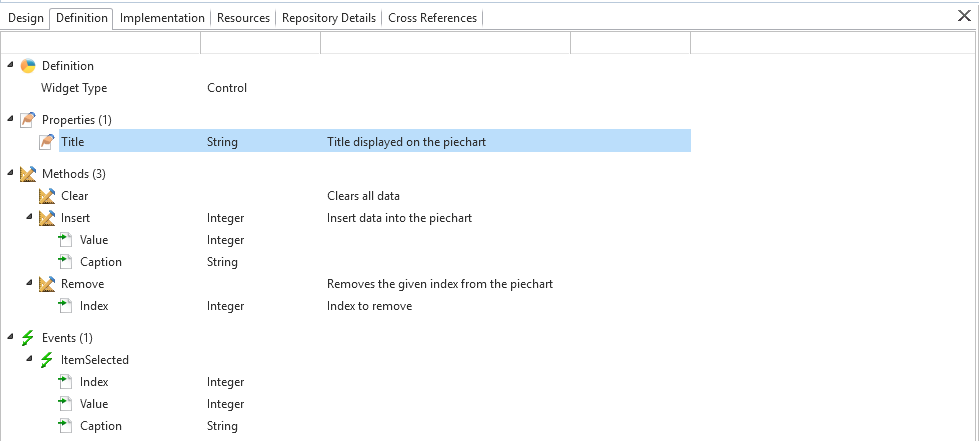Click the pie chart Definition icon
Viewport: 979px width, 441px height.
coord(28,66)
